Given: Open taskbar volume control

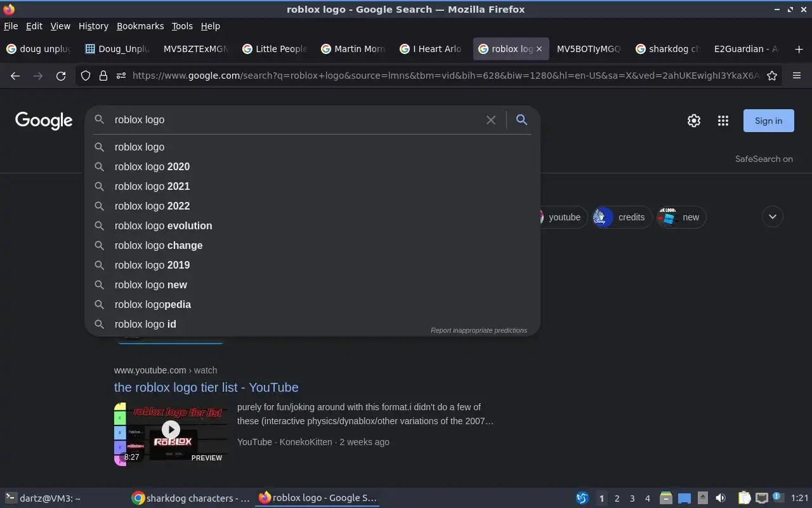Looking at the screenshot, I should click(721, 498).
